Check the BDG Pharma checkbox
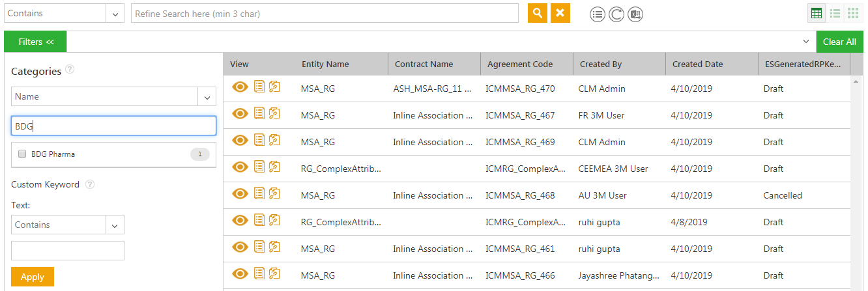Screen dimensions: 868x291 pyautogui.click(x=23, y=154)
